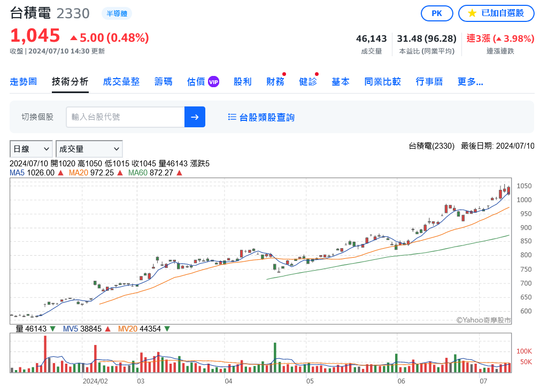The width and height of the screenshot is (540, 392).
Task: Click the tall green volume bar in April
Action: (275, 358)
